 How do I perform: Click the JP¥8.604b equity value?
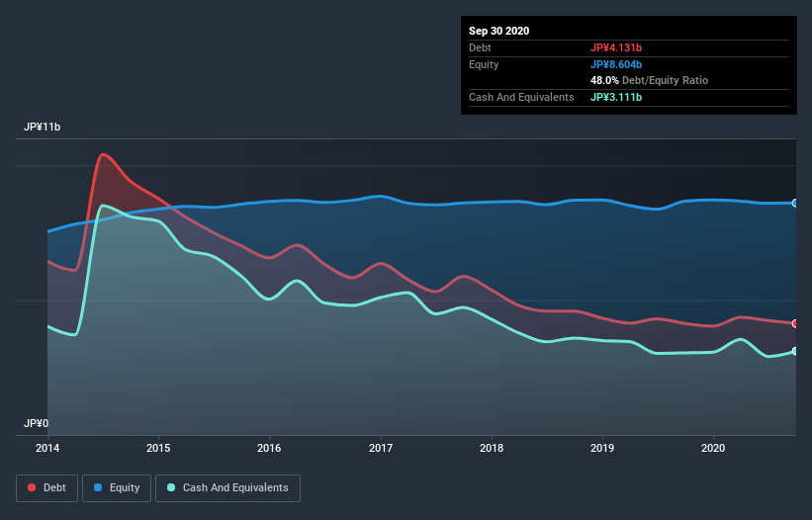[616, 64]
